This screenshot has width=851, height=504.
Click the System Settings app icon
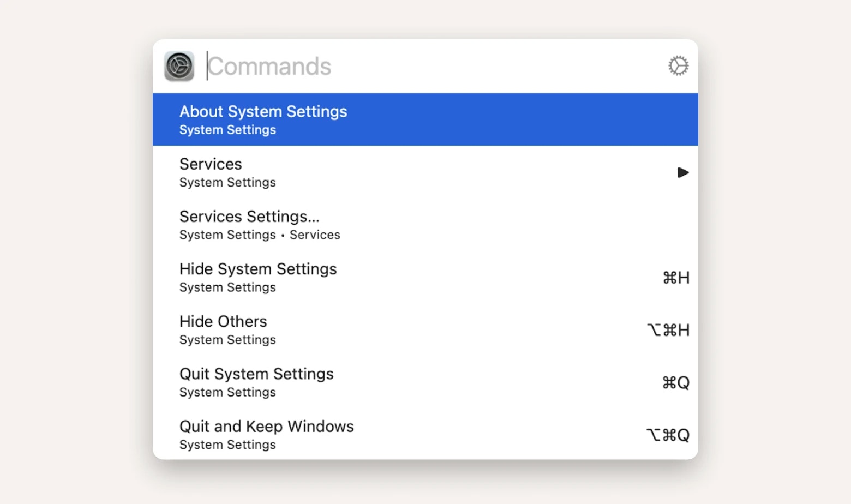click(x=179, y=66)
